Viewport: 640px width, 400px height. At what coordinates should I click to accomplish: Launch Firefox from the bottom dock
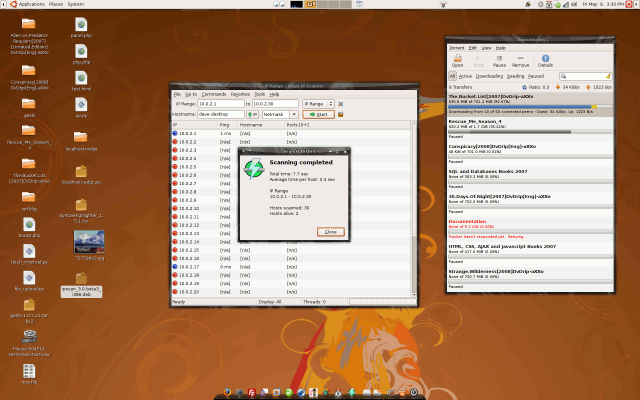227,393
